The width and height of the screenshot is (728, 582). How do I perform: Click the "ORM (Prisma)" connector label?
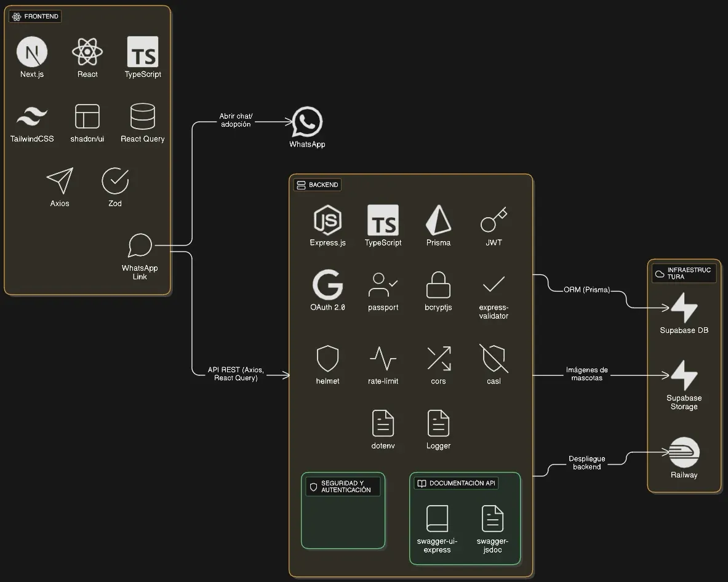point(586,290)
